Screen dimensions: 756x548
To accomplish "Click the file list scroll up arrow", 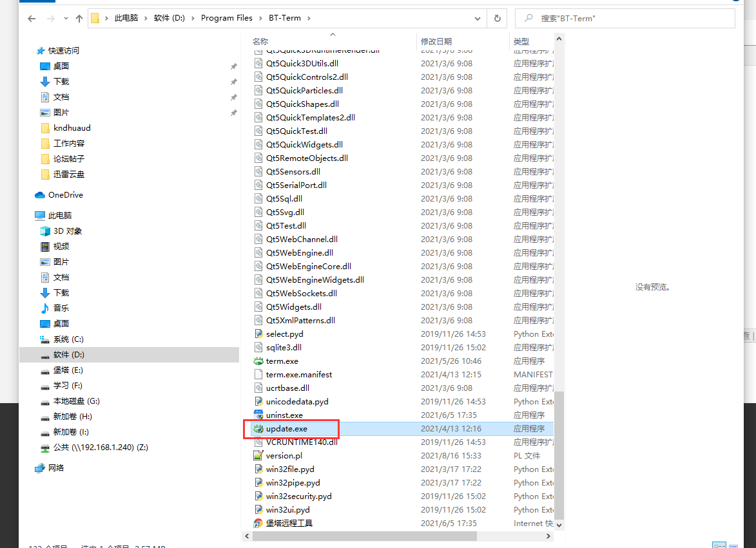I will coord(559,39).
